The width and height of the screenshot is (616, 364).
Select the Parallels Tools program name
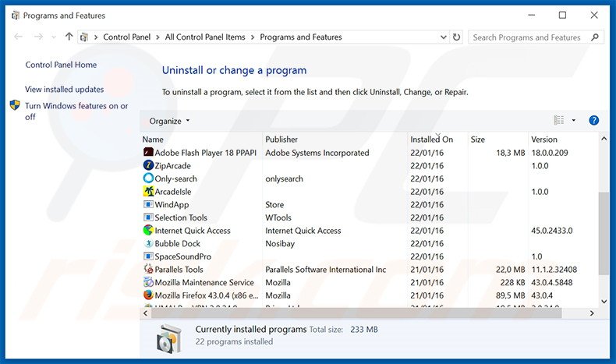179,270
